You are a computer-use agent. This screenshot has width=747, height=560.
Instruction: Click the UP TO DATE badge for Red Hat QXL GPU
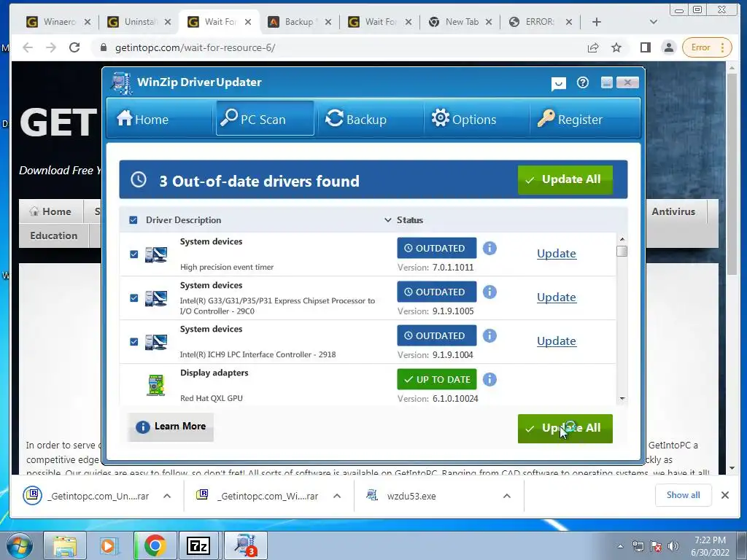[x=436, y=379]
